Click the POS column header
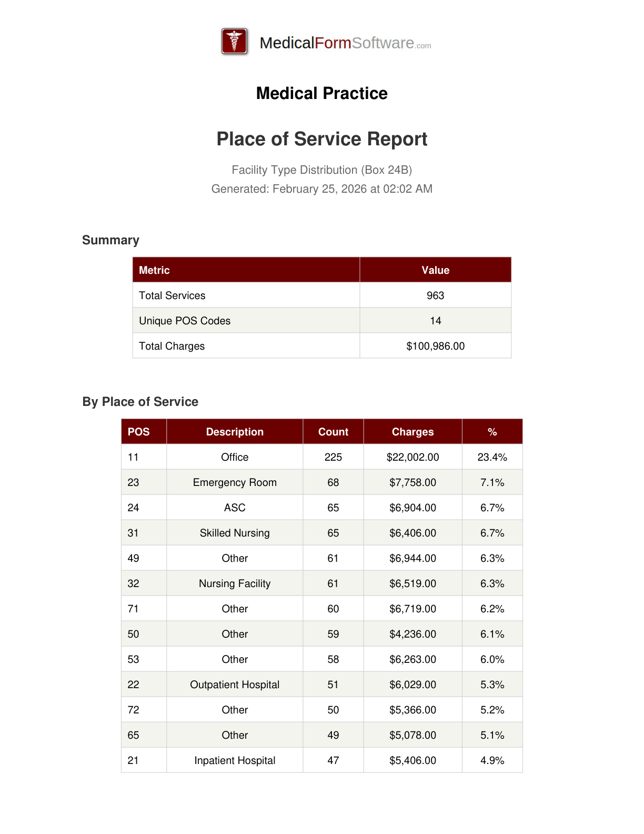This screenshot has width=644, height=834. pos(138,432)
